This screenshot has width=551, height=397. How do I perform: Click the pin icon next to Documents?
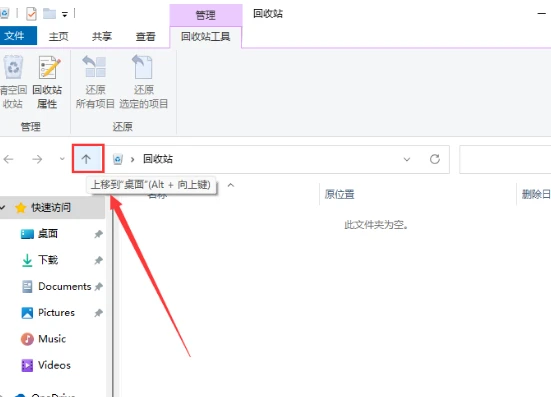pos(99,287)
